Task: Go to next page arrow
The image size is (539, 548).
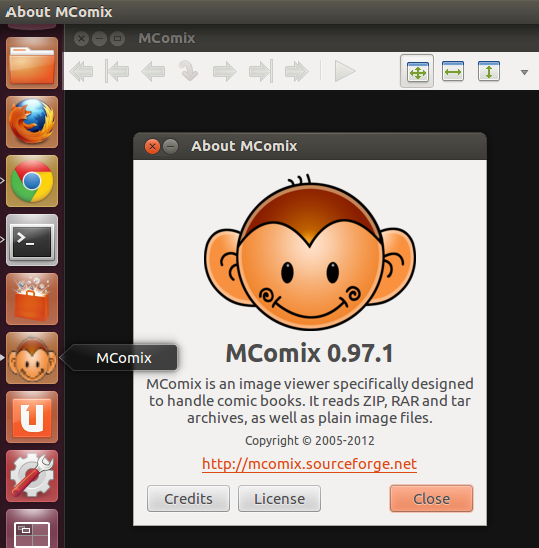Action: (x=224, y=71)
